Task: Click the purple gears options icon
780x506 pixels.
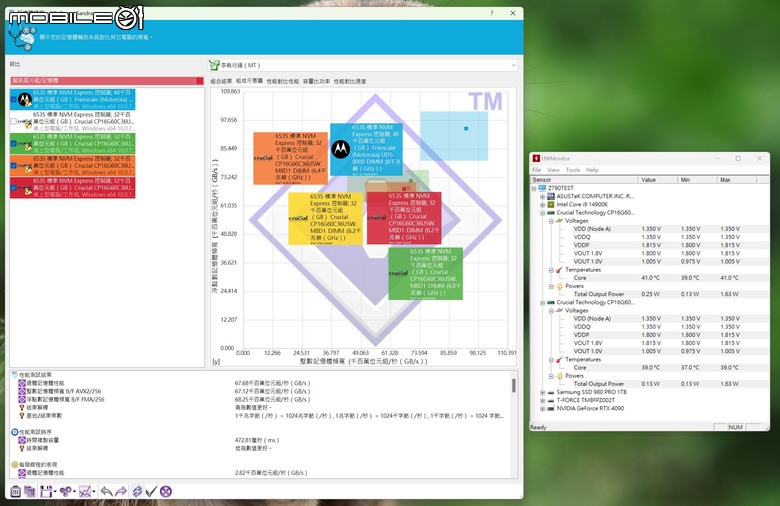Action: tap(65, 492)
